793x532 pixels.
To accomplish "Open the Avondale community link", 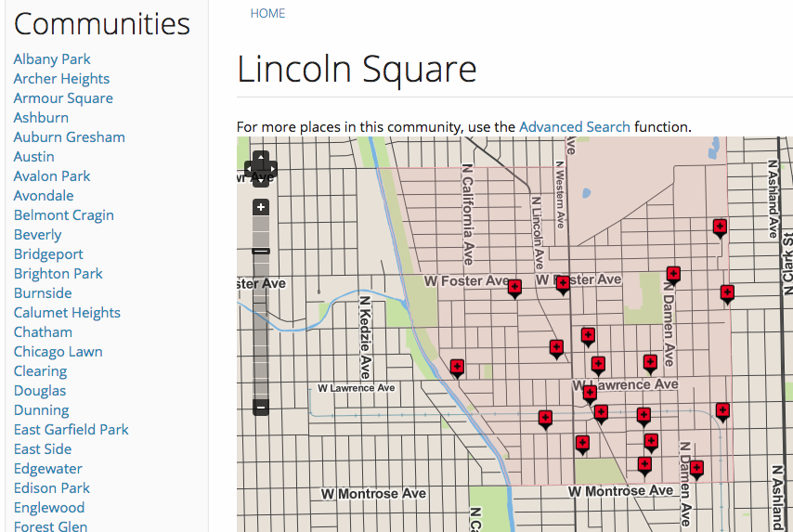I will pyautogui.click(x=44, y=196).
